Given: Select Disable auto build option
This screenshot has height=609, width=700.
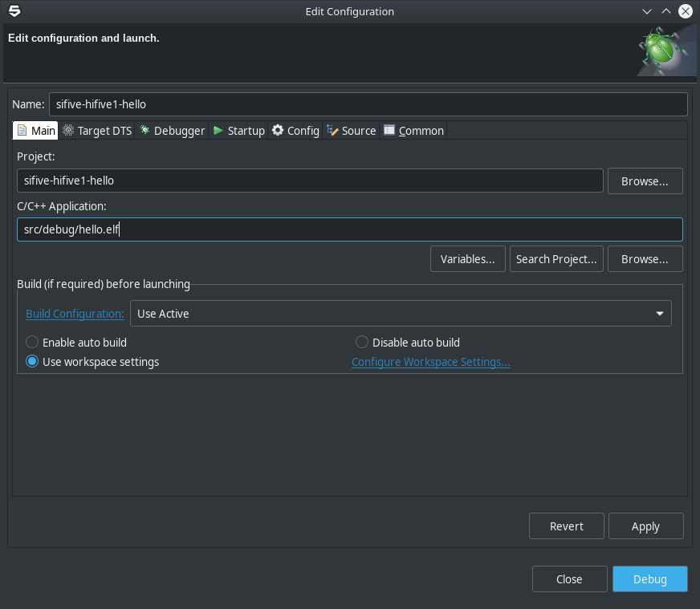Looking at the screenshot, I should [x=362, y=343].
